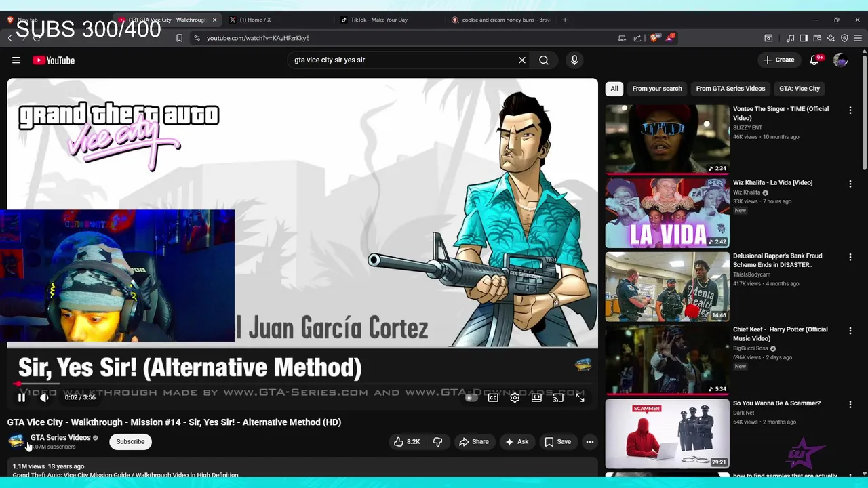Viewport: 868px width, 488px height.
Task: Select the 'All' filter chip
Action: click(x=614, y=89)
